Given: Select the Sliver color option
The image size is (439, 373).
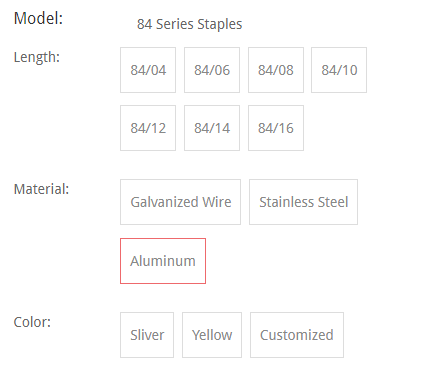Looking at the screenshot, I should [x=147, y=335].
